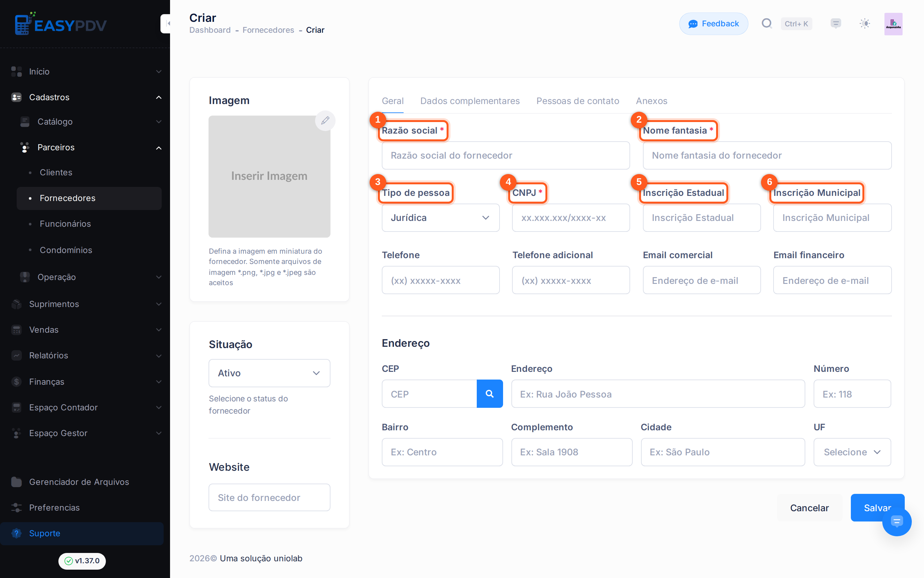Expand the Início menu chevron
Viewport: 924px width, 578px height.
(x=159, y=72)
